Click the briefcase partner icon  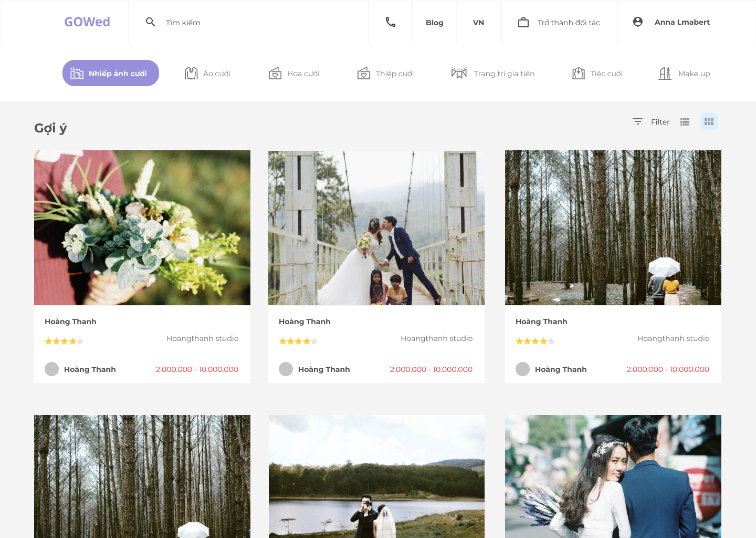click(523, 22)
